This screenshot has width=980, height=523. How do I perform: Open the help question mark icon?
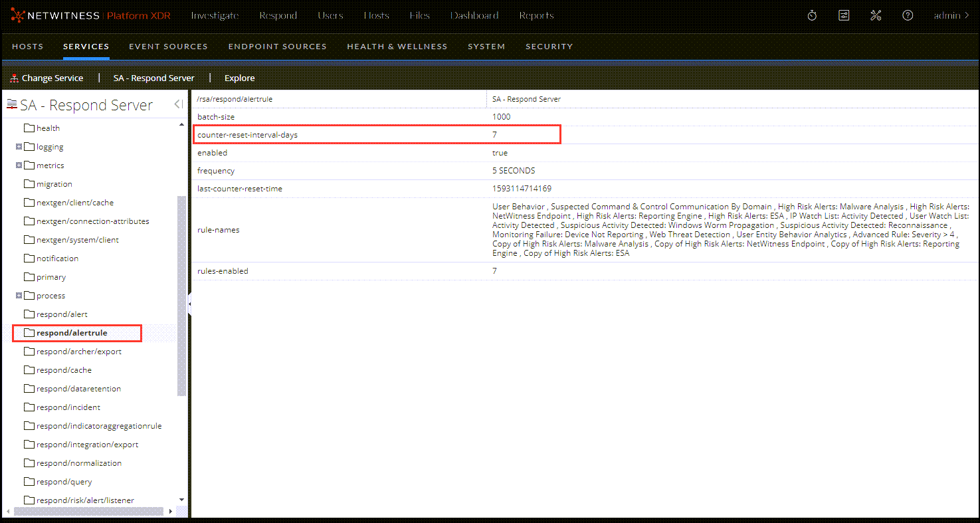pyautogui.click(x=908, y=15)
